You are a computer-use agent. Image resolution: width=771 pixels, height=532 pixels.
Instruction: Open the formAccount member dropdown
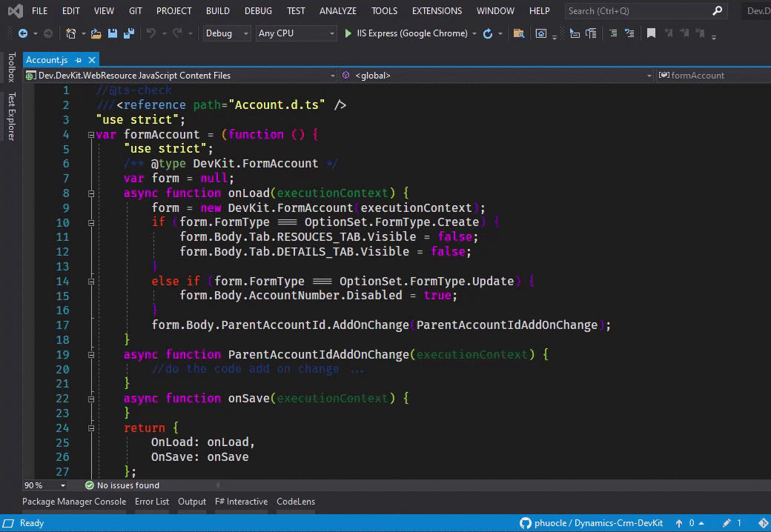click(714, 75)
